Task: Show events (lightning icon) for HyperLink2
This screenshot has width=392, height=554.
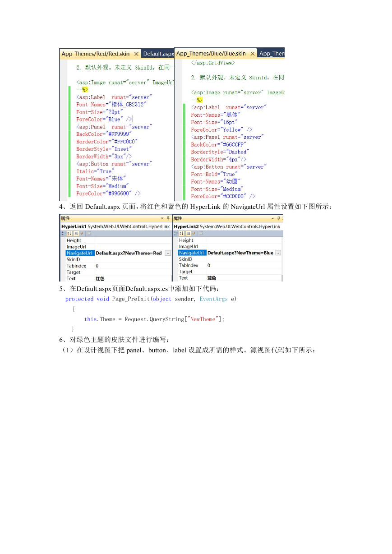Action: tap(194, 233)
